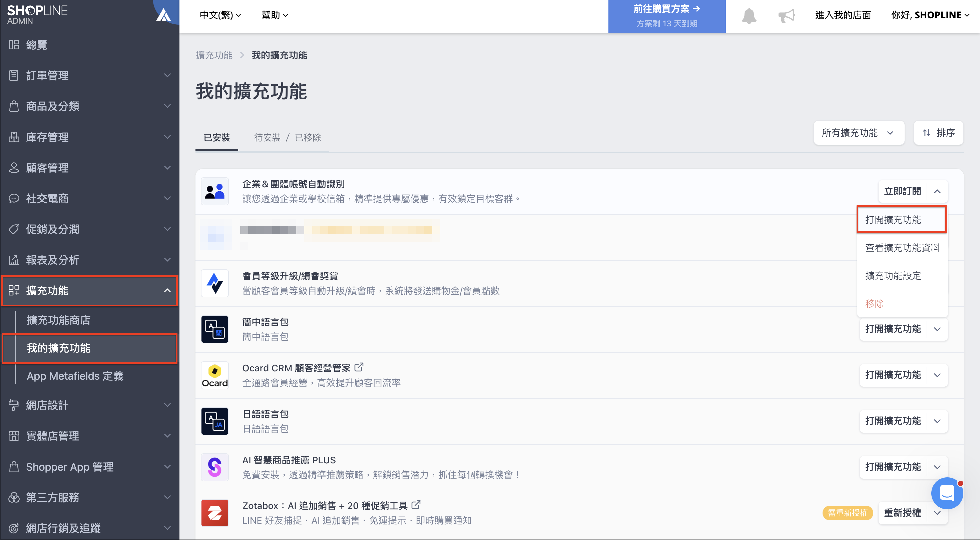Screen dimensions: 980x540
Task: Open external link icon beside Ocard CRM title
Action: [x=359, y=367]
